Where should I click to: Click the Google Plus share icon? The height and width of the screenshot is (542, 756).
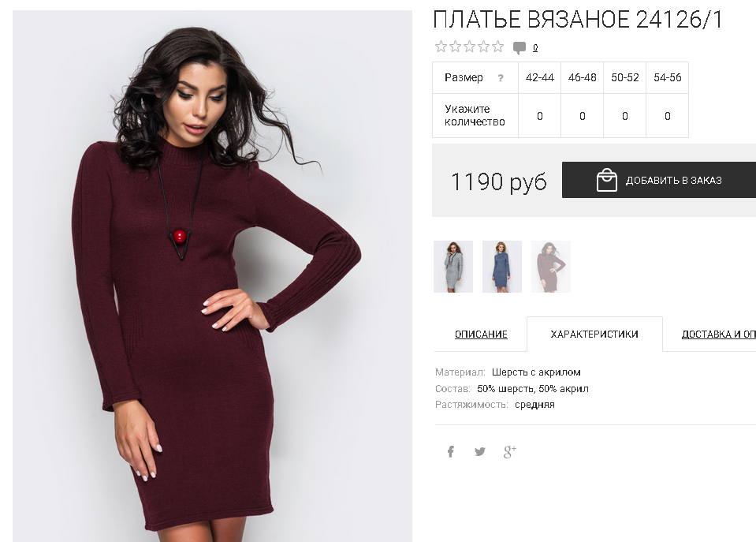(x=509, y=452)
